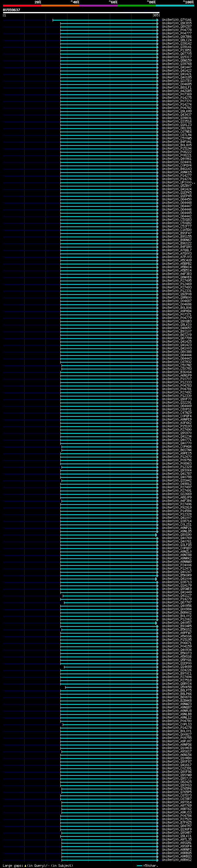Screen dimensions: 197x868
Task: Click label UniRef100_P04784
Action: (176, 815)
